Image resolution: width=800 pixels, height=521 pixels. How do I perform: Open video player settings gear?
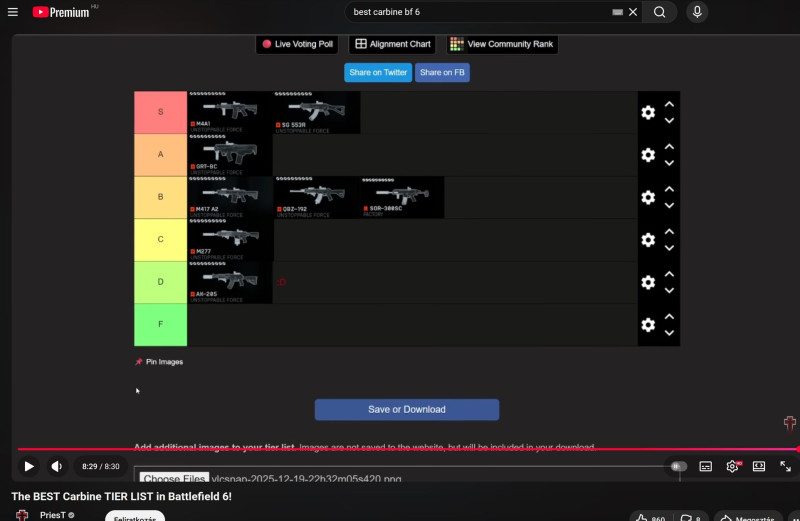733,466
